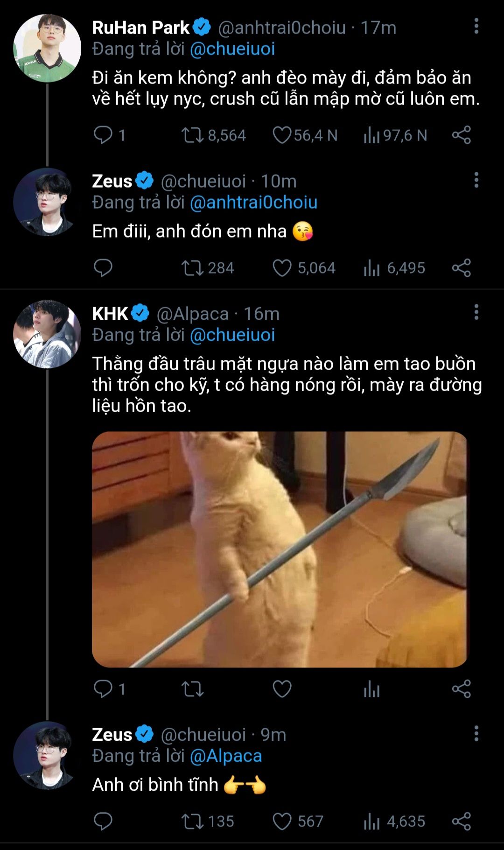Like Zeus's 'Em điii' reply
Screen dimensions: 504x850
(282, 268)
